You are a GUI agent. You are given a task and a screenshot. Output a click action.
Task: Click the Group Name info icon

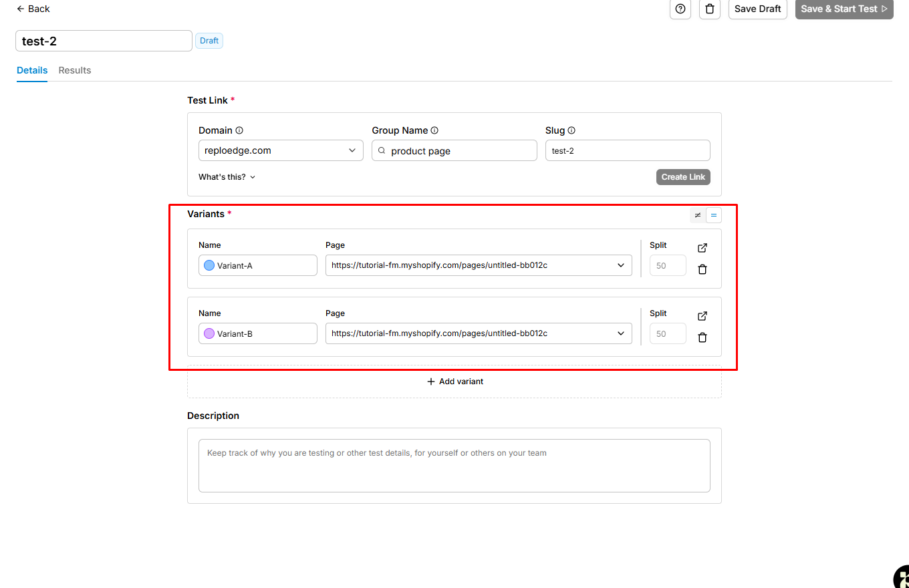(434, 131)
